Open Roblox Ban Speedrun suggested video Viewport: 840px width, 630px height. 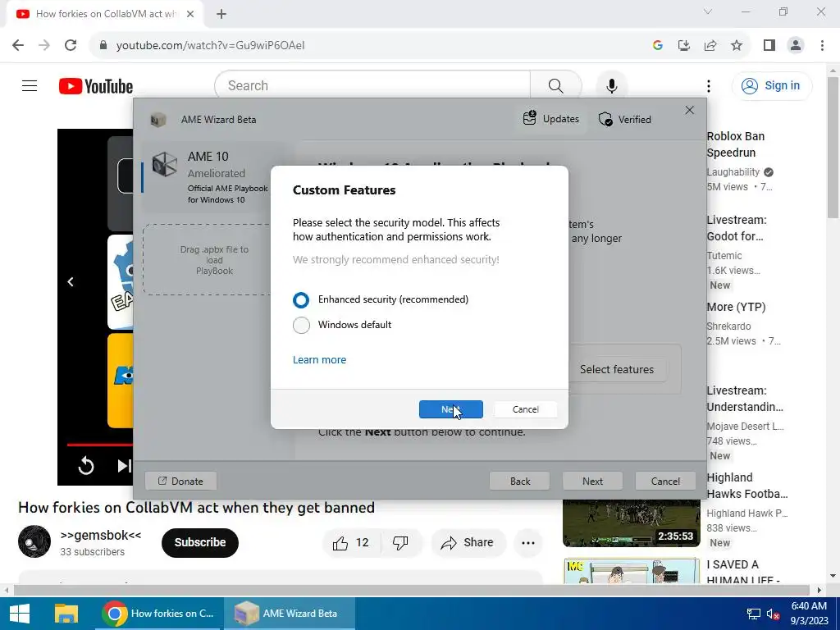[x=736, y=144]
